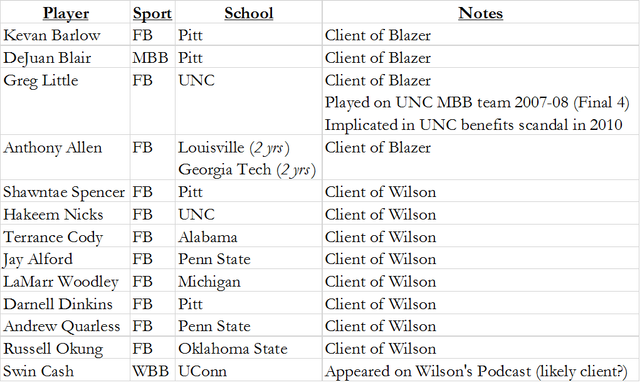Click the Notes column header
Viewport: 640px width, 382px height.
[x=480, y=13]
